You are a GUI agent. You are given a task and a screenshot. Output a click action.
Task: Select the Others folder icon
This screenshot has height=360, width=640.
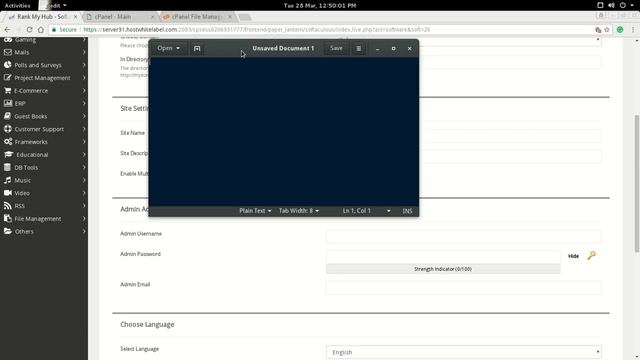pyautogui.click(x=7, y=231)
